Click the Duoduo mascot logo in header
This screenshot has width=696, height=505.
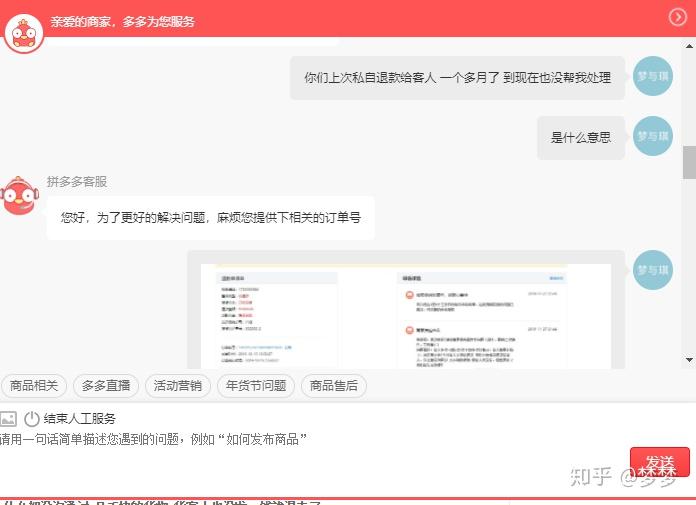[x=24, y=33]
